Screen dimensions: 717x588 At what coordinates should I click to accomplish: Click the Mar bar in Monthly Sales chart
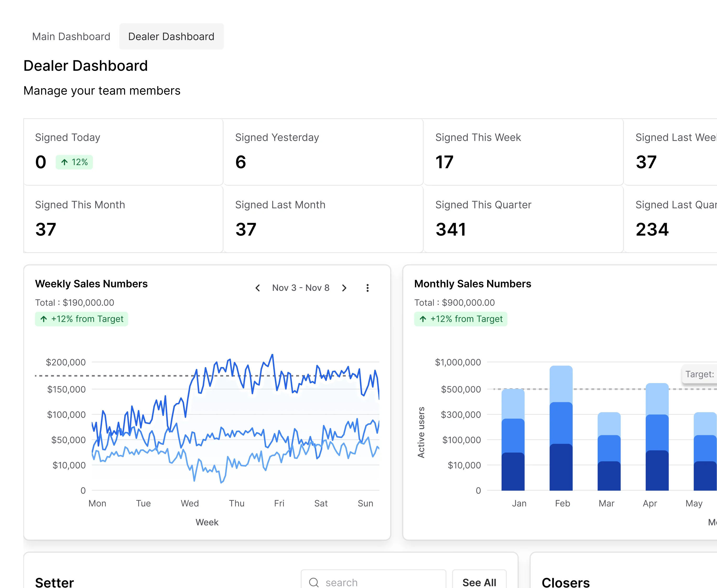point(609,451)
